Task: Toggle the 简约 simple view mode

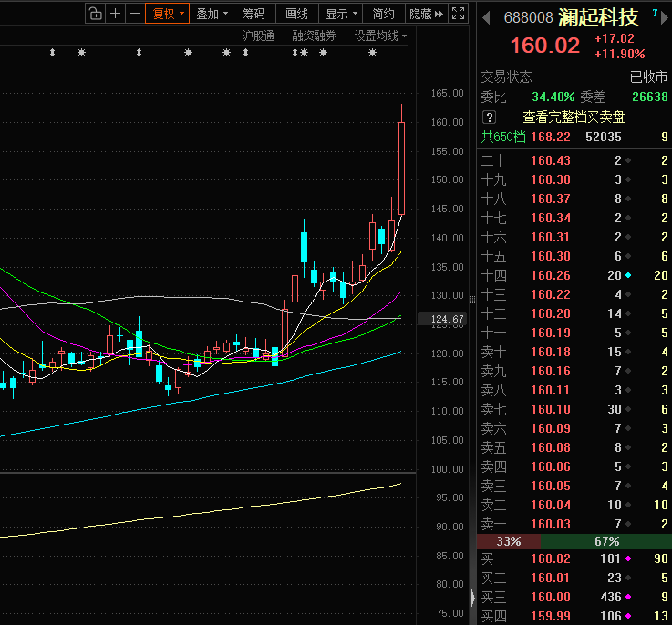Action: pos(384,14)
